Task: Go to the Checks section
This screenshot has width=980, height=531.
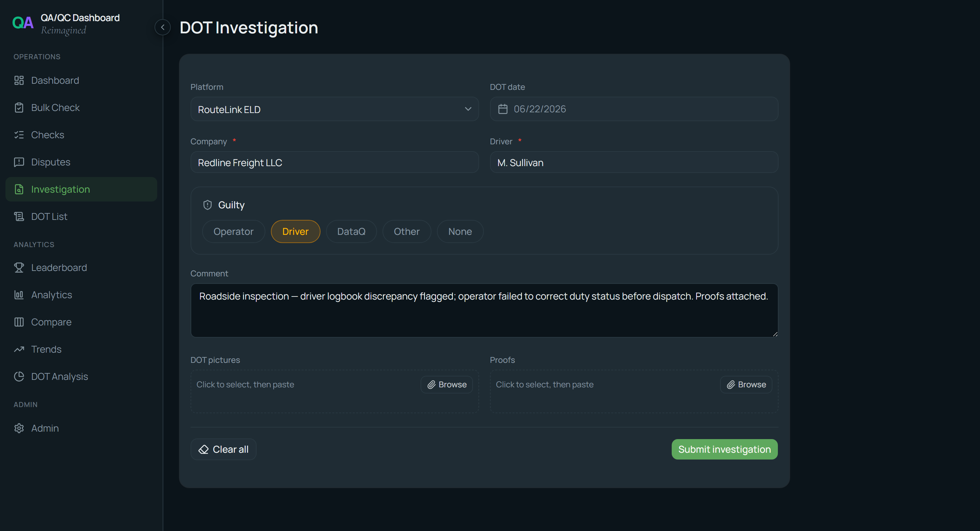Action: point(81,135)
